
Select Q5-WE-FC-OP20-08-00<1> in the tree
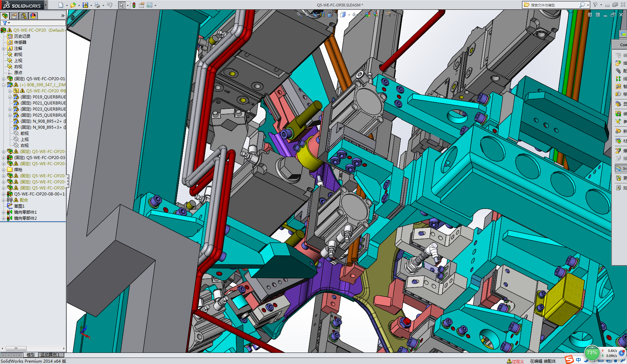40,194
